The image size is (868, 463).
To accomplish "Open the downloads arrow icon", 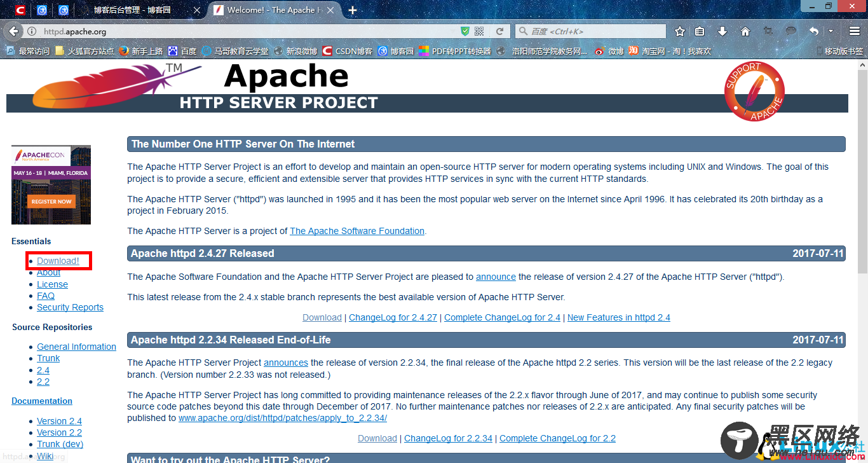I will pos(722,31).
